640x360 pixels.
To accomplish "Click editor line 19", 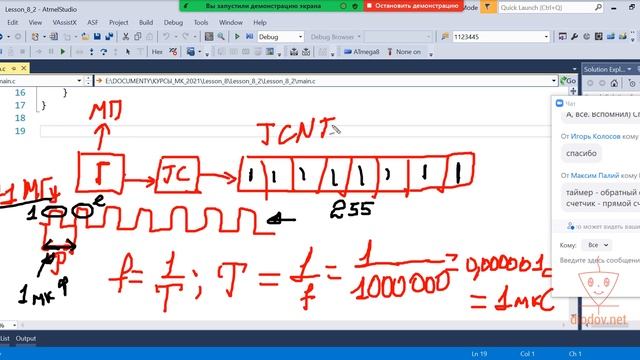I will coord(296,131).
